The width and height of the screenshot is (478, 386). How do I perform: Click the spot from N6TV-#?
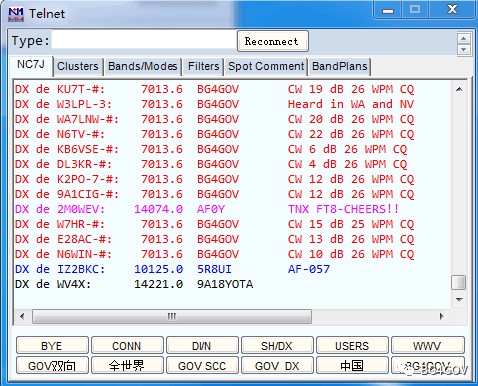(x=215, y=134)
